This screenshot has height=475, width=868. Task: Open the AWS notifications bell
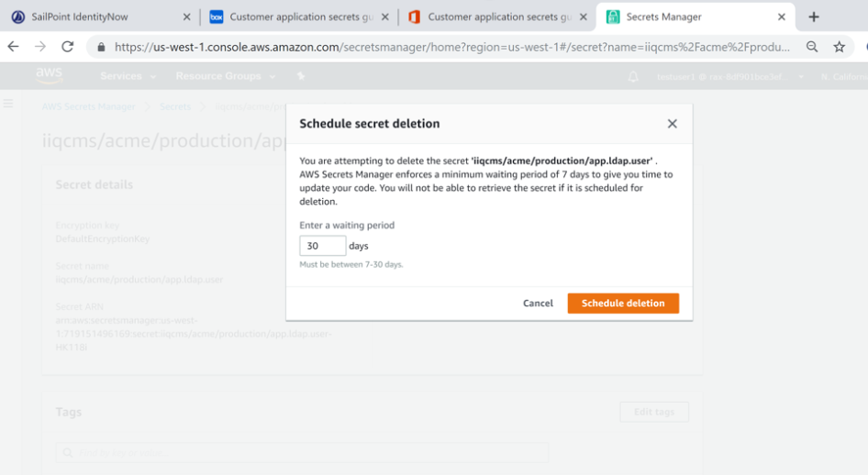click(x=633, y=77)
